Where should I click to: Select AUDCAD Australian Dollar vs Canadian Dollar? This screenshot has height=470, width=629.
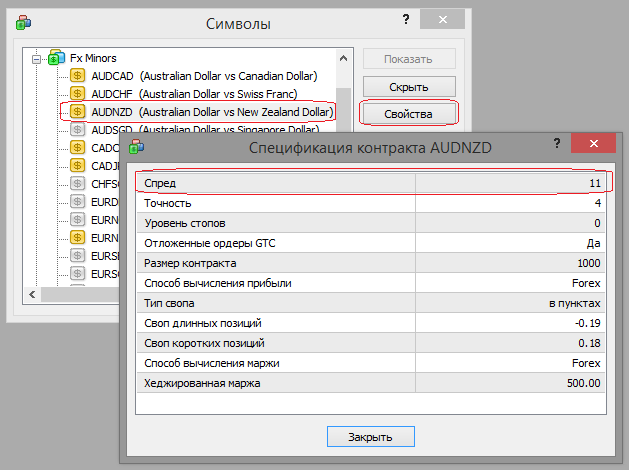[x=204, y=76]
